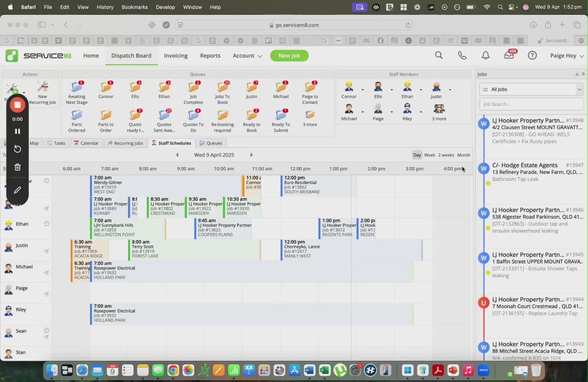Expand the Account menu
This screenshot has width=588, height=382.
coord(247,56)
